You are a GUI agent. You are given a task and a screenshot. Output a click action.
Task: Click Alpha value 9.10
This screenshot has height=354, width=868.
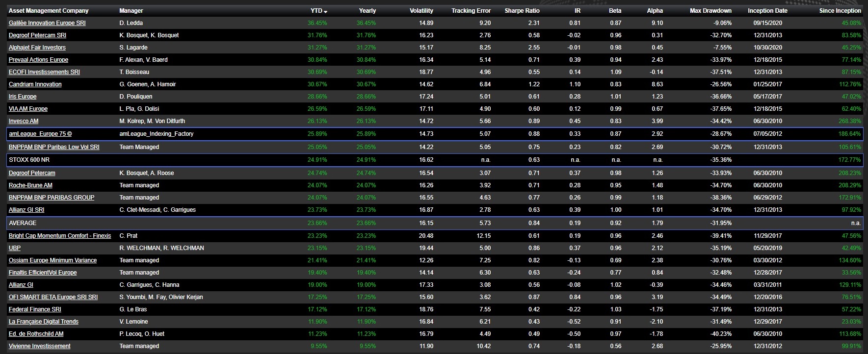click(x=657, y=23)
